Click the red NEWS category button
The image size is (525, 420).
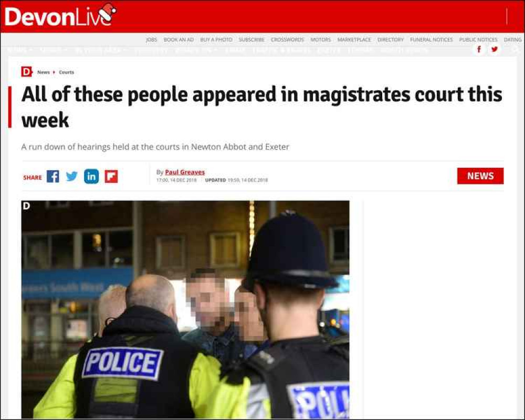(480, 176)
